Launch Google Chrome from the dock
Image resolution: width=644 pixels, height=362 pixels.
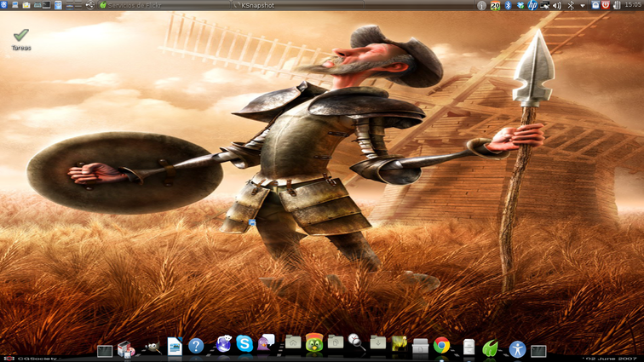(x=441, y=346)
